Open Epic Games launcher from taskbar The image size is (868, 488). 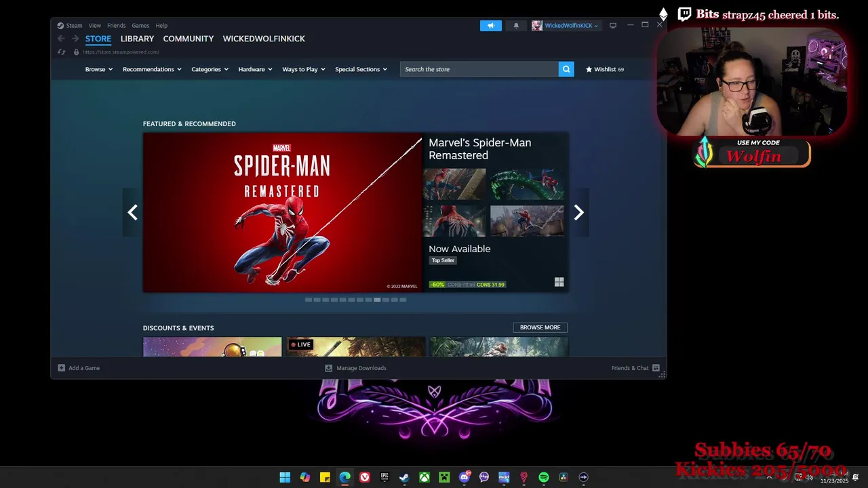click(384, 477)
